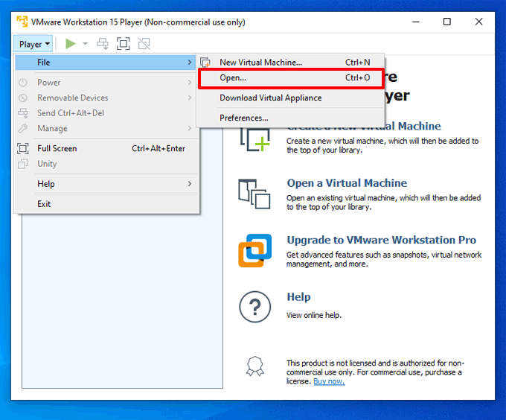Choose New Virtual Machine... menu entry
The image size is (506, 420).
click(x=291, y=63)
